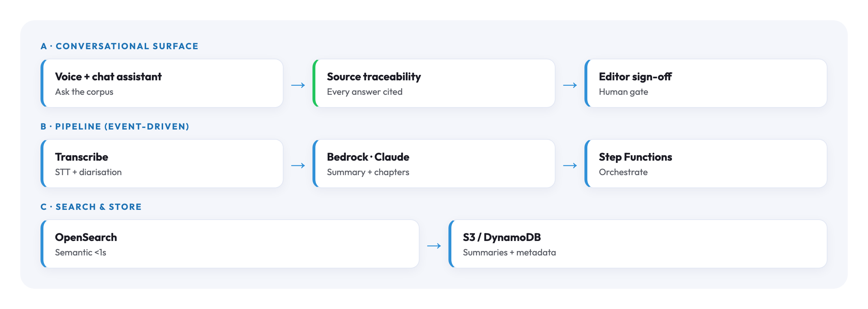Click the 'Every answer cited' subtitle
Image resolution: width=868 pixels, height=309 pixels.
365,92
